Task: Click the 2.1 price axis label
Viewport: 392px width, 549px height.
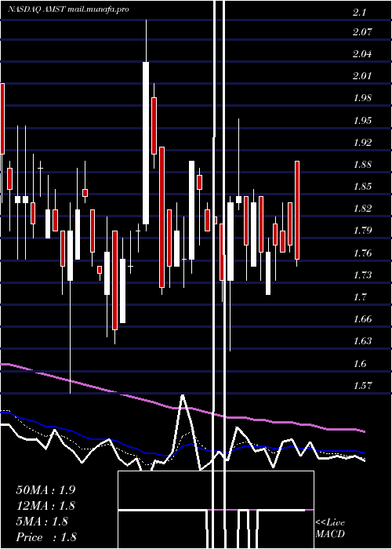Action: (359, 13)
